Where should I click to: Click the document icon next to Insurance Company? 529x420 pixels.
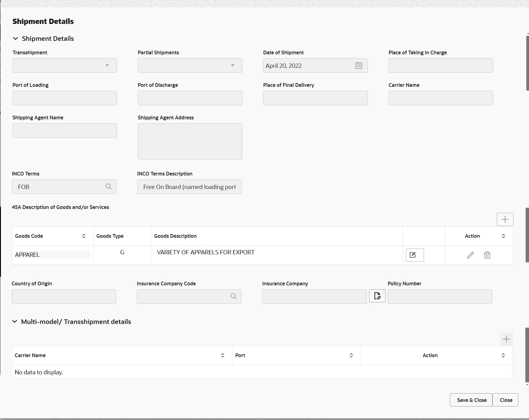pos(377,296)
